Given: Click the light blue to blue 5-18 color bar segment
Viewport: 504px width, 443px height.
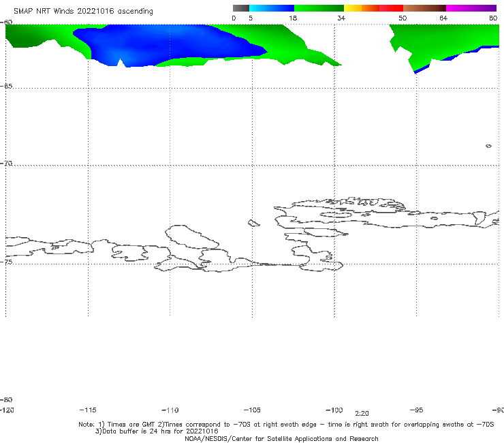Looking at the screenshot, I should point(272,8).
